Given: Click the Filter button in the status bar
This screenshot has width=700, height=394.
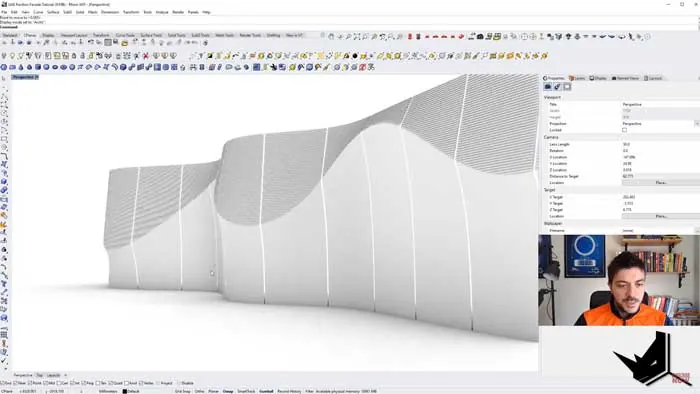Looking at the screenshot, I should [x=309, y=391].
